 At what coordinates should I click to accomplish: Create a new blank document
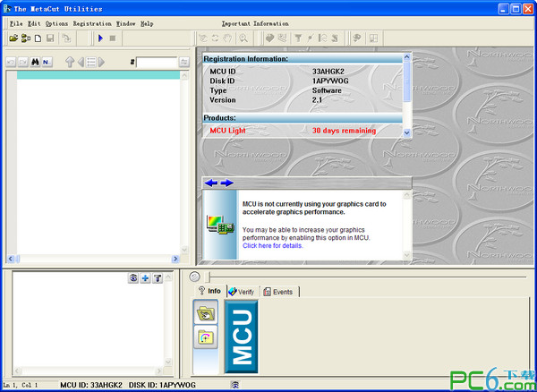click(38, 38)
